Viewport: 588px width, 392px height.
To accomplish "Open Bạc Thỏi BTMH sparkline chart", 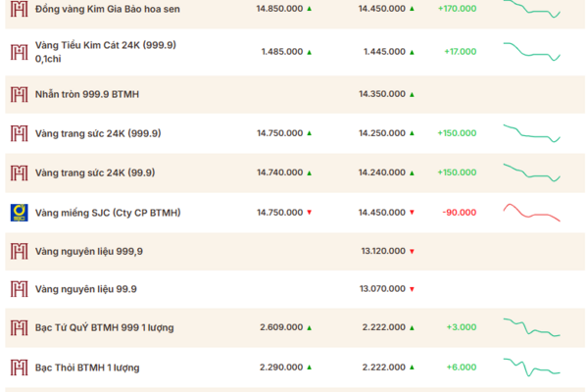I will coord(532,367).
